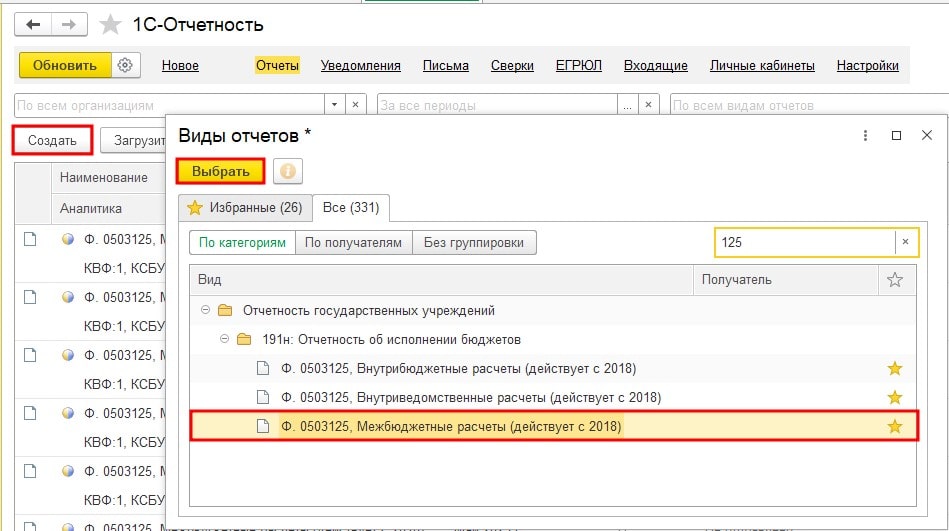This screenshot has height=531, width=949.
Task: Select 191н: Отчетность об исполнении бюджетов
Action: click(x=553, y=340)
